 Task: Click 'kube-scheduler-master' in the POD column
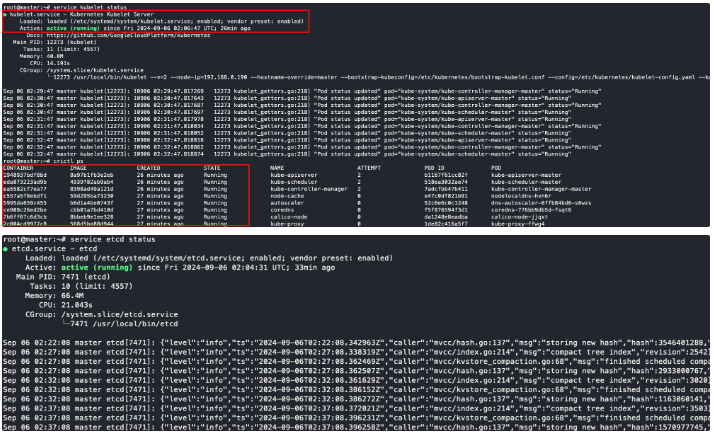(x=526, y=182)
